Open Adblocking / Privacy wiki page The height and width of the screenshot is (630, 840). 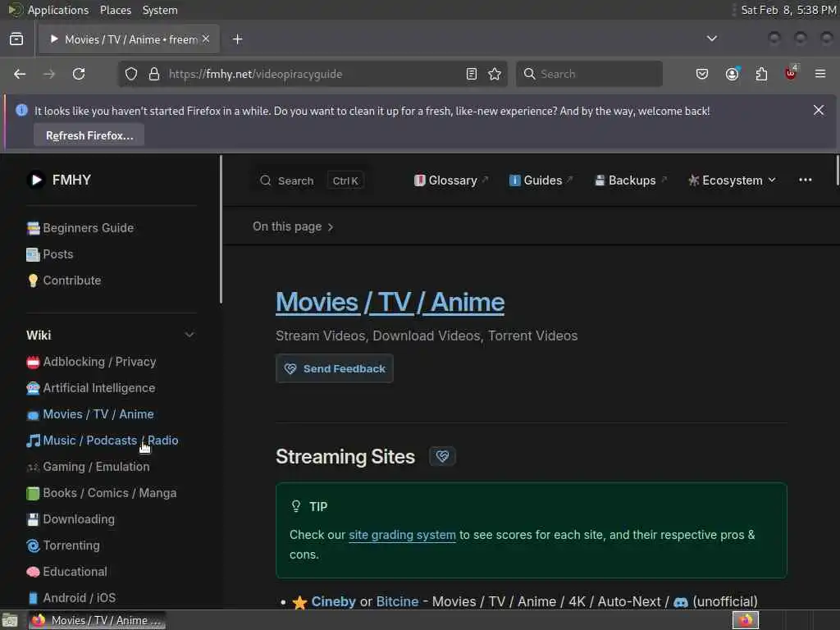click(91, 362)
